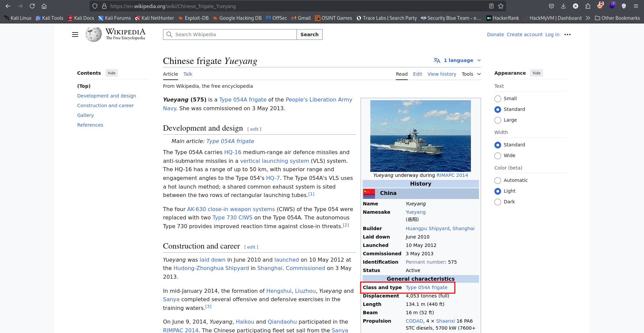Open personal tools ellipsis icon

point(568,35)
